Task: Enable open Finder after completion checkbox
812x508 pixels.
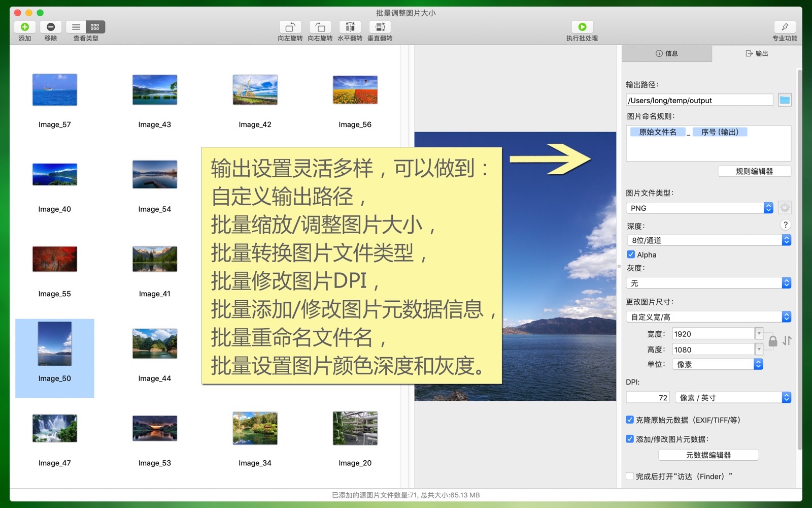Action: (630, 476)
